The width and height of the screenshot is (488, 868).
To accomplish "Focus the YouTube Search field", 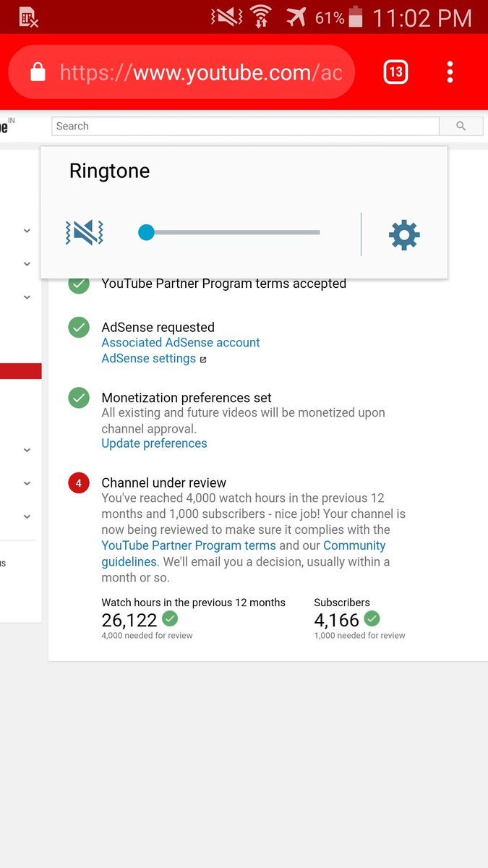I will pos(245,126).
